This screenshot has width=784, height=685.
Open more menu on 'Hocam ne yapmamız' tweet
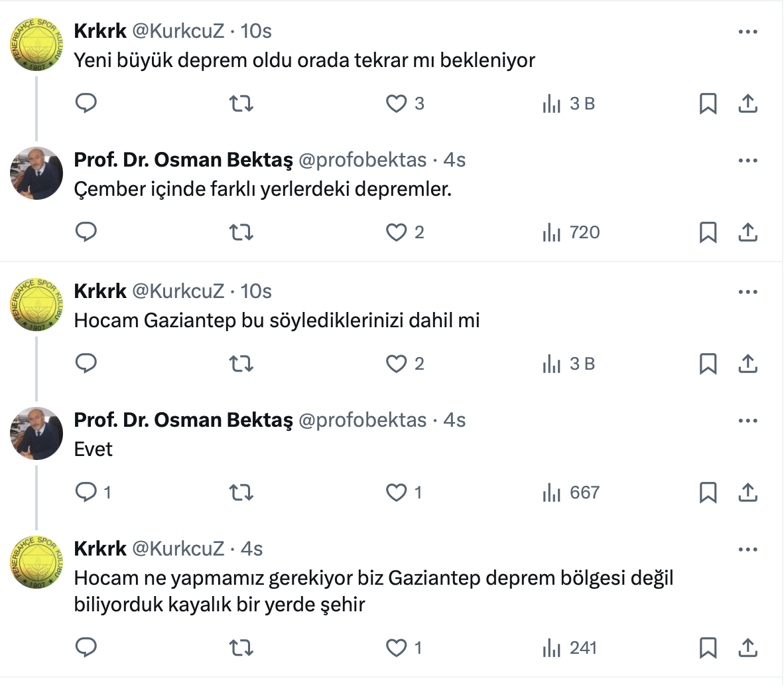748,550
